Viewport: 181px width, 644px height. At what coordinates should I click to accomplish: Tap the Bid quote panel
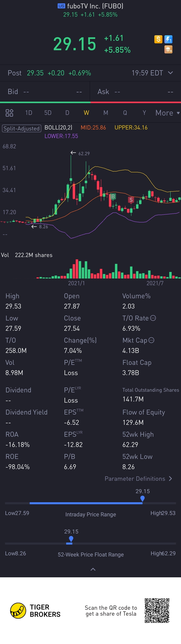tap(45, 92)
